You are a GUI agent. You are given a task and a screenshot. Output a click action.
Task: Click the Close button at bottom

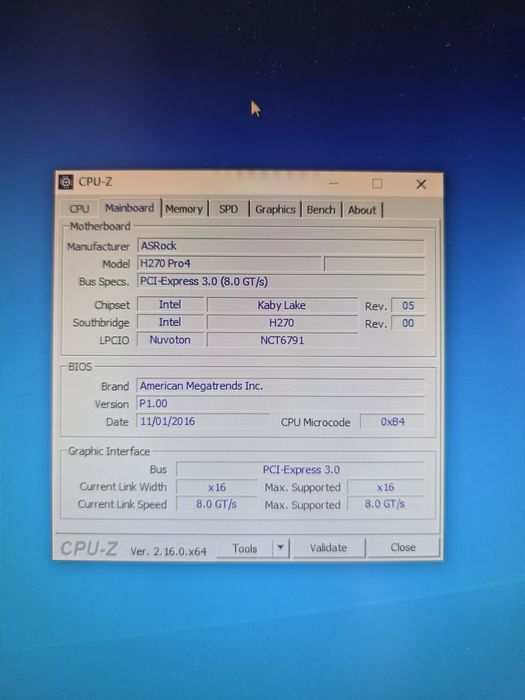(x=403, y=547)
